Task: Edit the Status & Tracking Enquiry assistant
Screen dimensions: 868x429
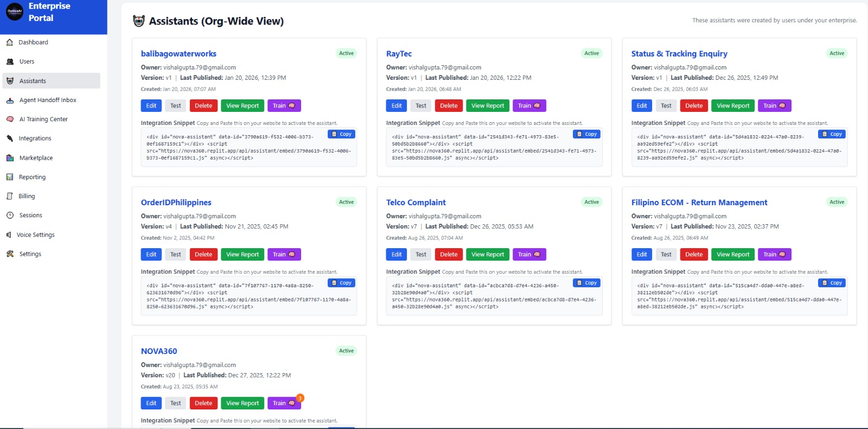Action: click(x=642, y=106)
